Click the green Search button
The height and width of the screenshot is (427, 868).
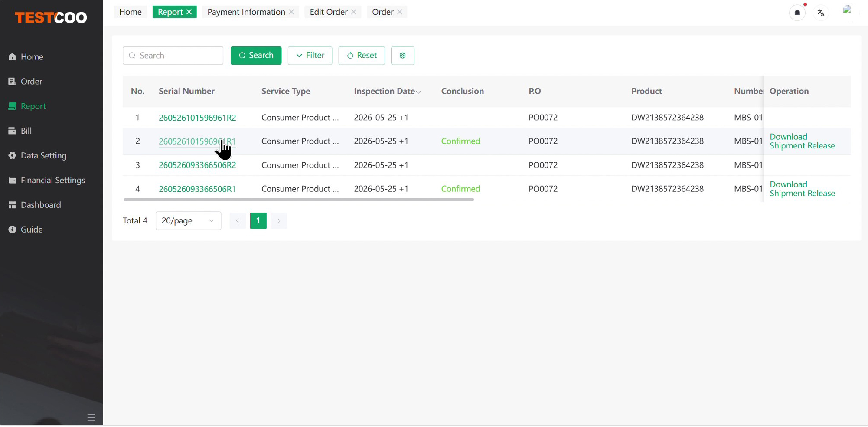pos(256,56)
